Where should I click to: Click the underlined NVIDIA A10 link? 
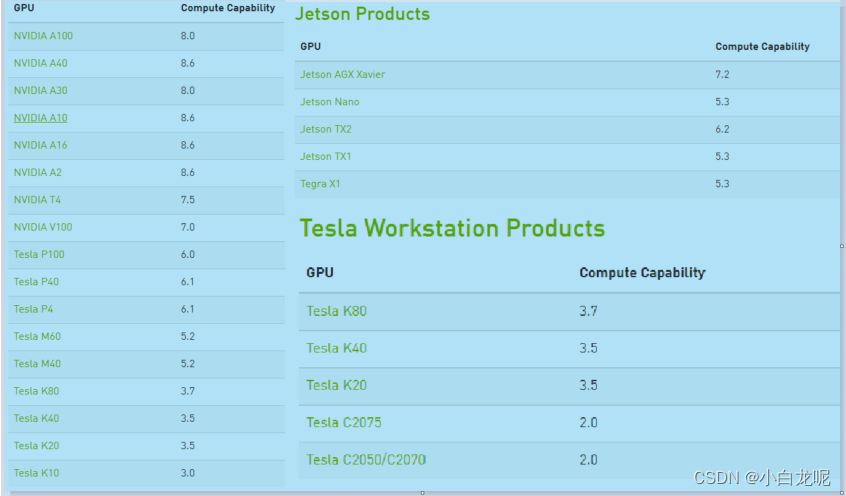click(x=40, y=118)
